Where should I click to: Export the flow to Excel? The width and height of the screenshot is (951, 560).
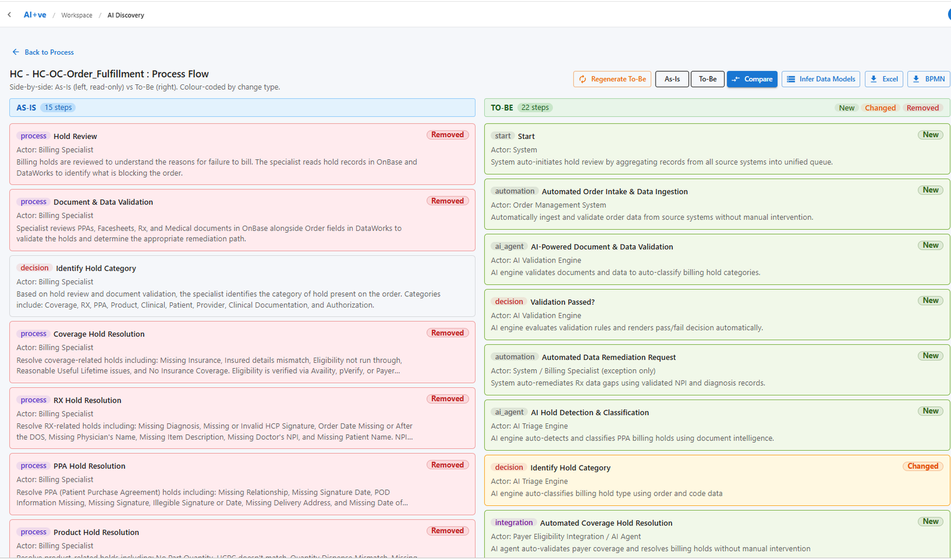pos(884,79)
